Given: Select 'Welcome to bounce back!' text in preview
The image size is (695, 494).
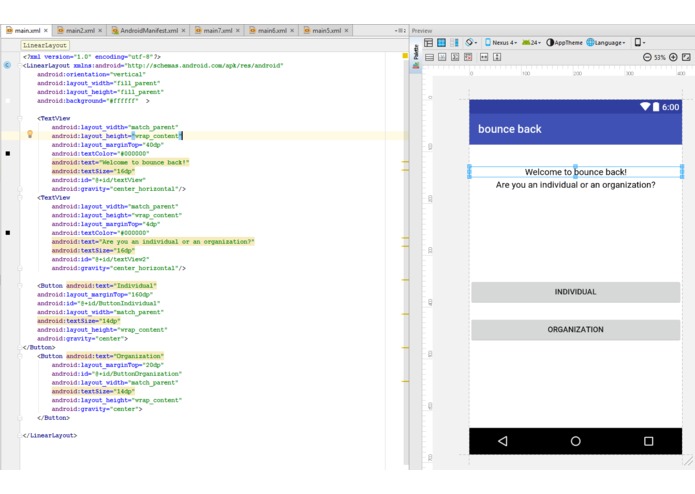Looking at the screenshot, I should click(575, 172).
